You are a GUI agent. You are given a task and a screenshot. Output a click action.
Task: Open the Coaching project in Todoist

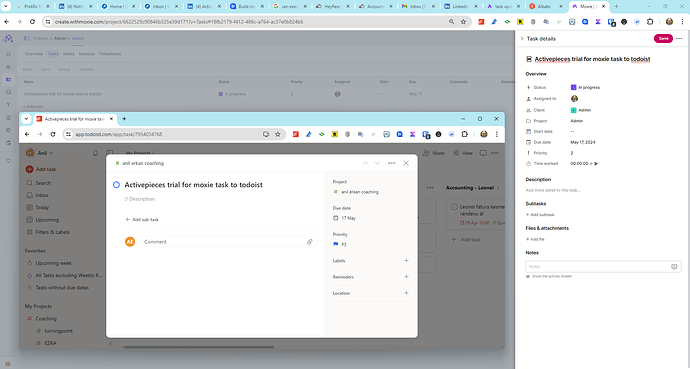tap(42, 318)
